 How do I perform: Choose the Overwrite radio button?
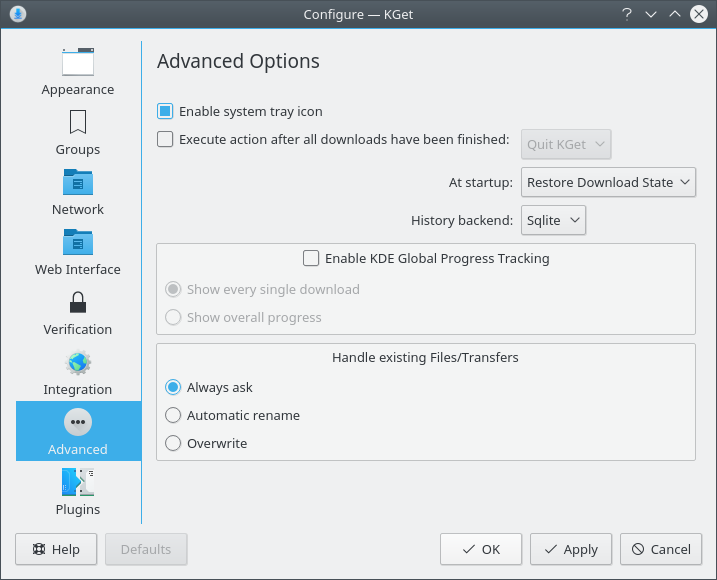(x=173, y=443)
